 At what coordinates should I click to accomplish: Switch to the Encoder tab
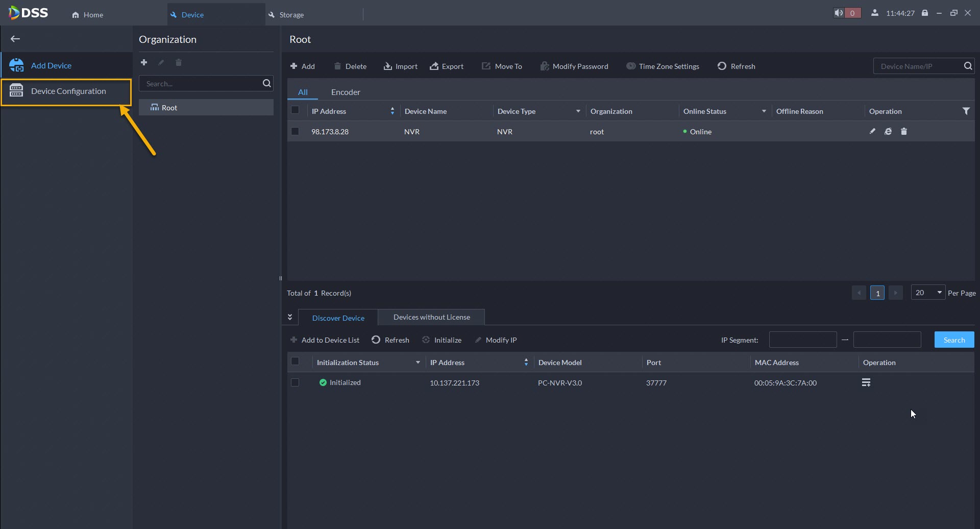[346, 92]
